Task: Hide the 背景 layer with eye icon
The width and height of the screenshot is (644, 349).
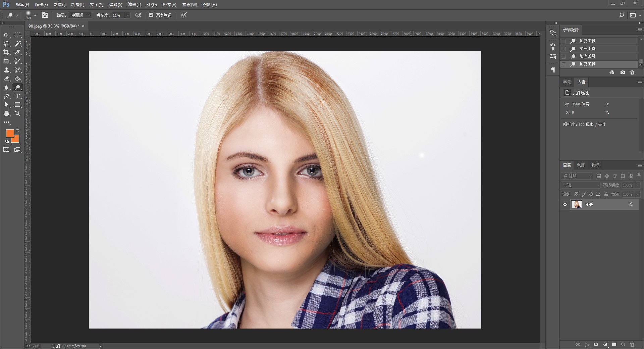Action: point(565,204)
